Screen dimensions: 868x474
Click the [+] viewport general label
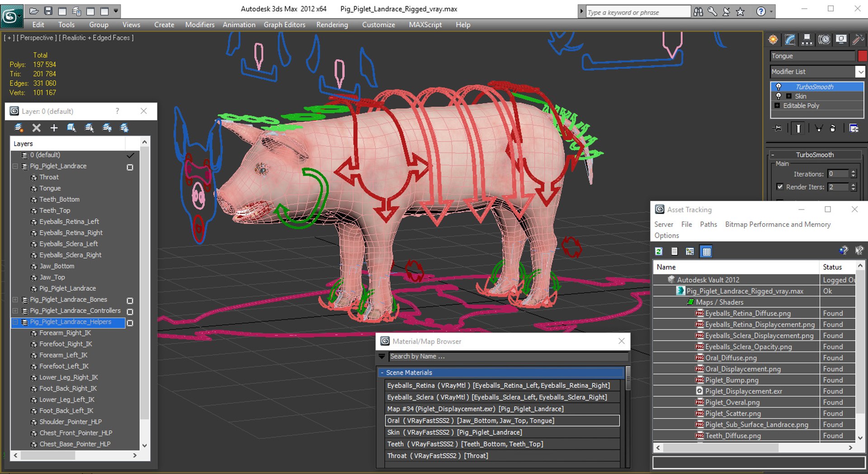(9, 38)
